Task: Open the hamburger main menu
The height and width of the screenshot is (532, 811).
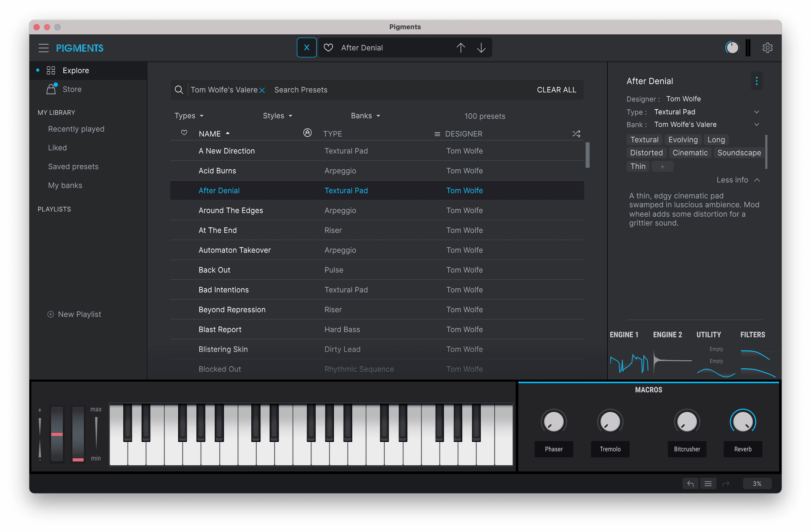Action: pyautogui.click(x=44, y=48)
